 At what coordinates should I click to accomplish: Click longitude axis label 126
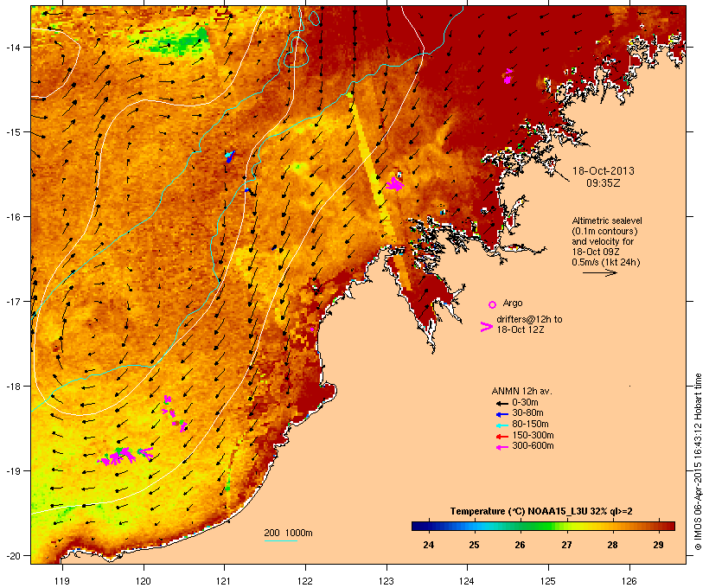pyautogui.click(x=629, y=581)
